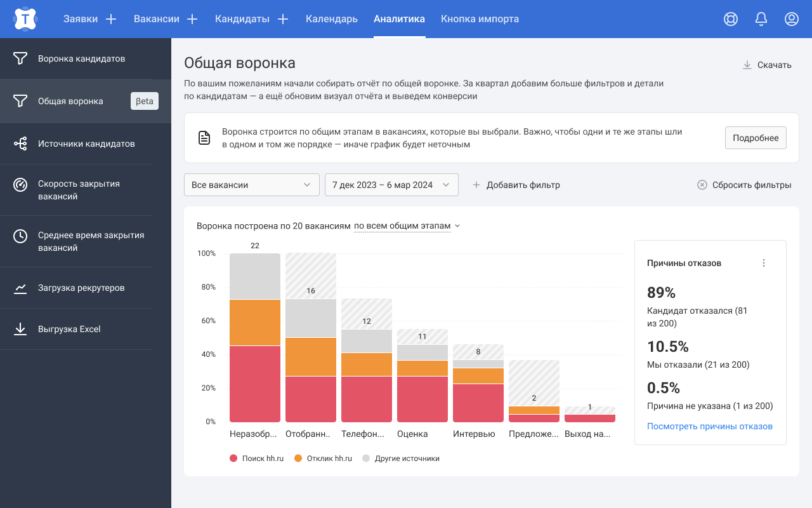Click the Подробнее button
Viewport: 812px width, 508px height.
pos(756,138)
